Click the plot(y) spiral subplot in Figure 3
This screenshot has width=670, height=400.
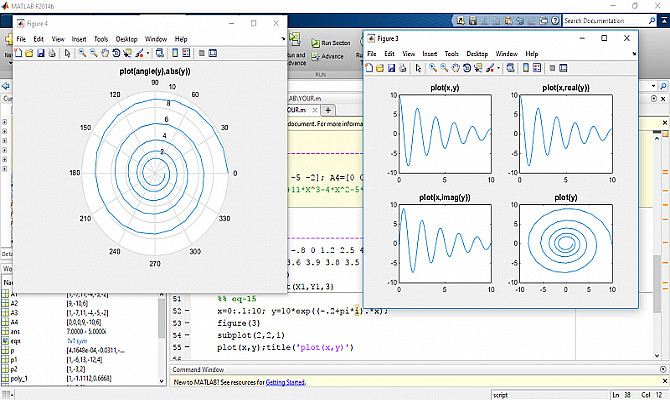(x=565, y=243)
